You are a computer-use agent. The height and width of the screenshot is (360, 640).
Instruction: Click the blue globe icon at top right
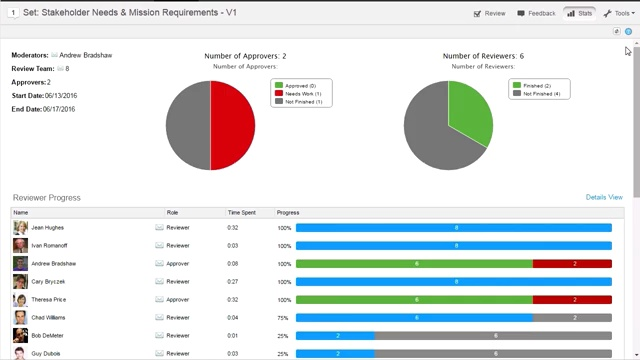point(629,31)
